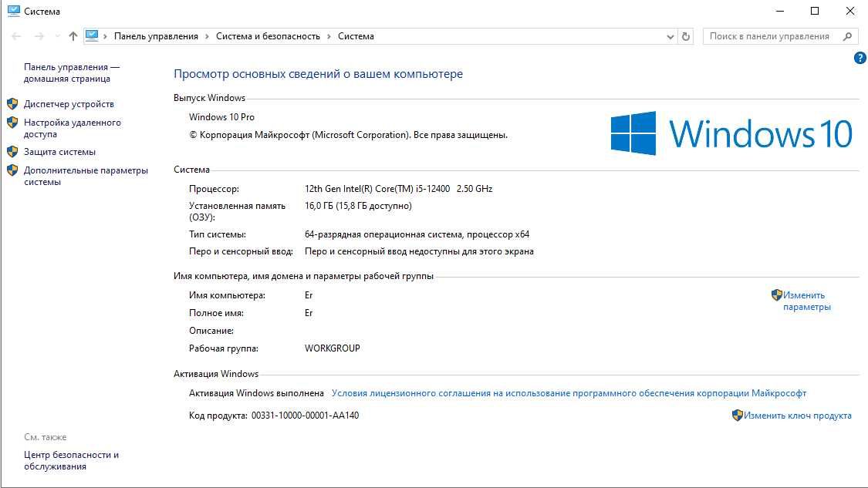Maximize the Система window

(x=815, y=11)
